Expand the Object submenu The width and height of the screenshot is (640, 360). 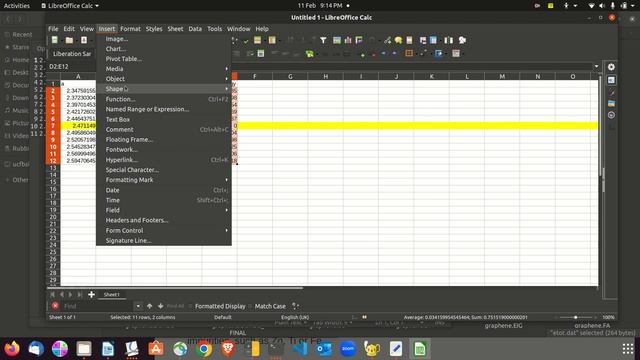[x=164, y=79]
